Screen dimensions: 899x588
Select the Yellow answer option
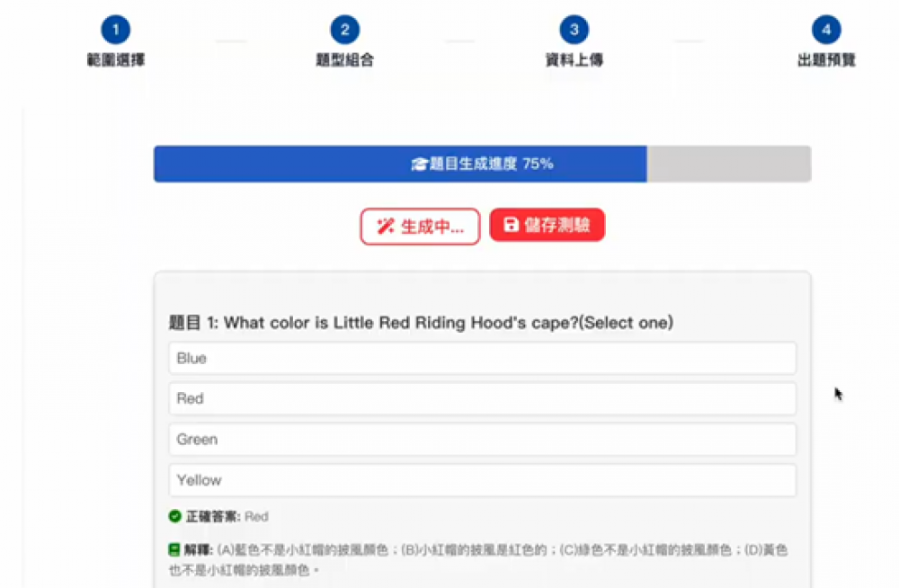tap(482, 480)
